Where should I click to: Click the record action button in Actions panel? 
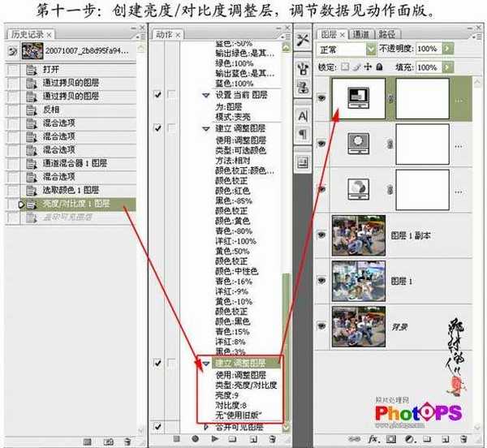pyautogui.click(x=194, y=439)
